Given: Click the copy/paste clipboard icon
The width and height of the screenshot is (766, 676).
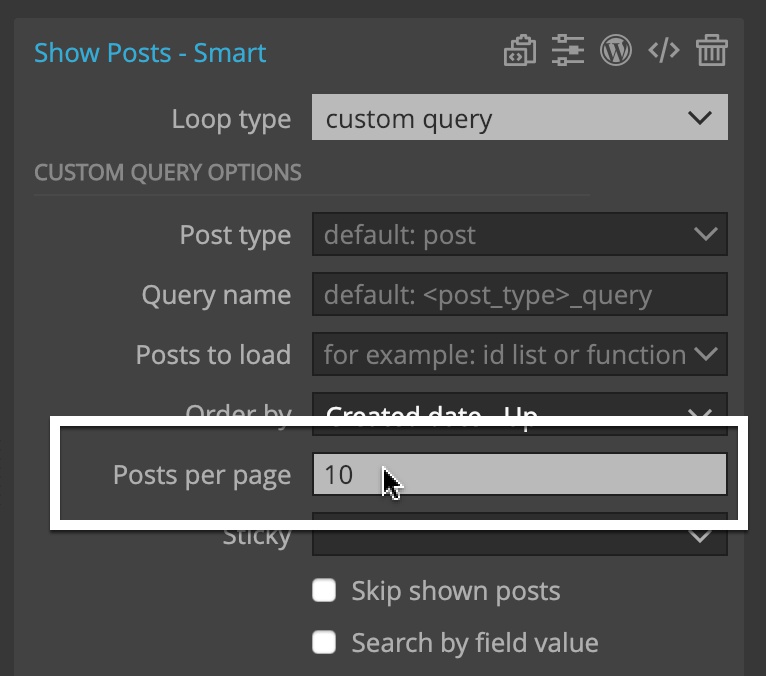Looking at the screenshot, I should click(x=520, y=50).
